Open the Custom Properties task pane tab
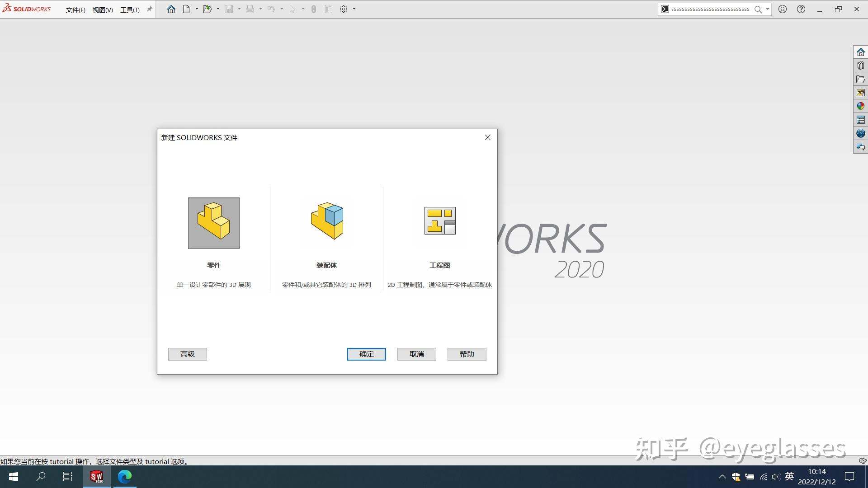868x488 pixels. click(x=860, y=120)
